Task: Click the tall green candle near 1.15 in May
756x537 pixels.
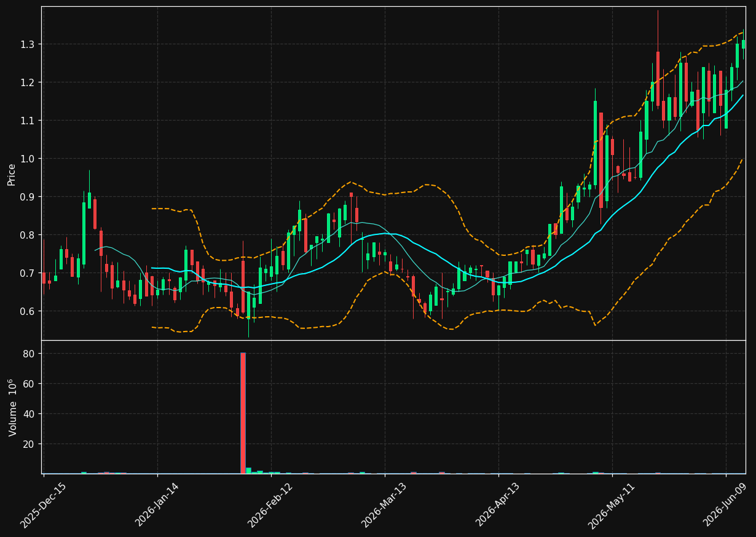Action: tap(595, 143)
